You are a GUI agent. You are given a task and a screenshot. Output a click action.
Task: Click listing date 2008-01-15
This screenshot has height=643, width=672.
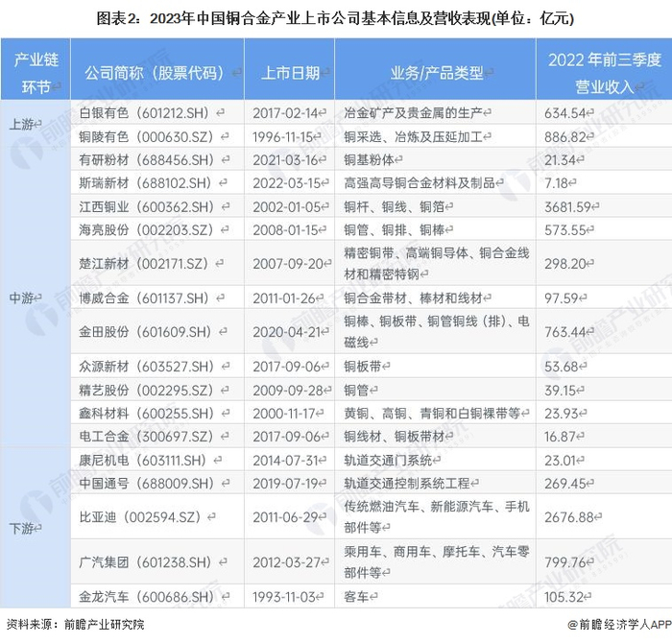(285, 230)
